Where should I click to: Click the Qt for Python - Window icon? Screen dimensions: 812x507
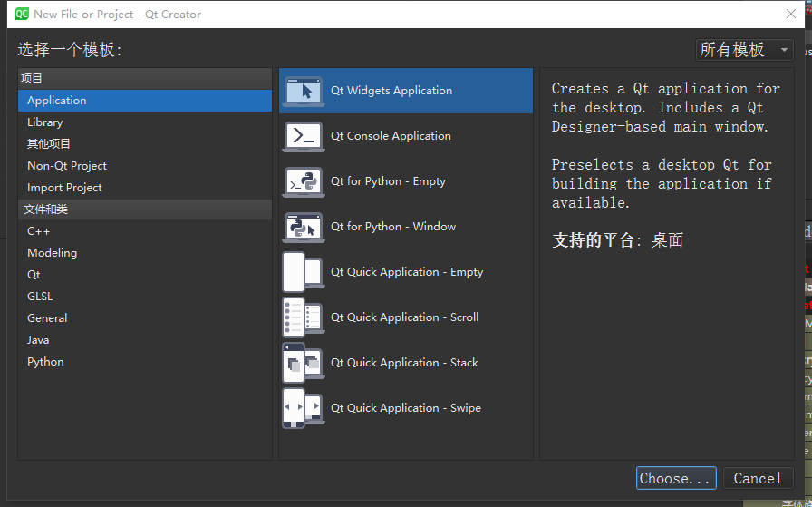coord(304,227)
